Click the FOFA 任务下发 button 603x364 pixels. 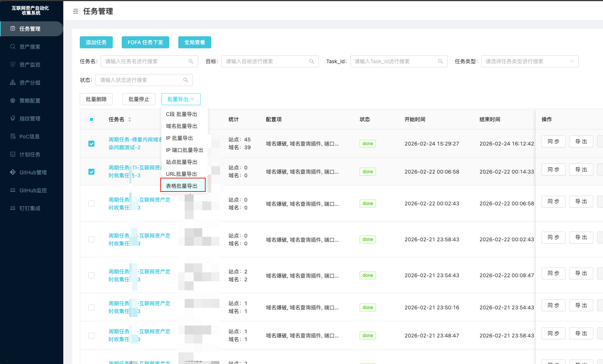[145, 42]
